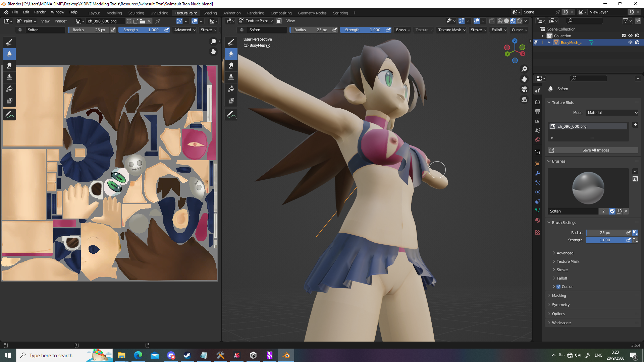Click the pan hand icon in 3D viewport

pos(524,79)
